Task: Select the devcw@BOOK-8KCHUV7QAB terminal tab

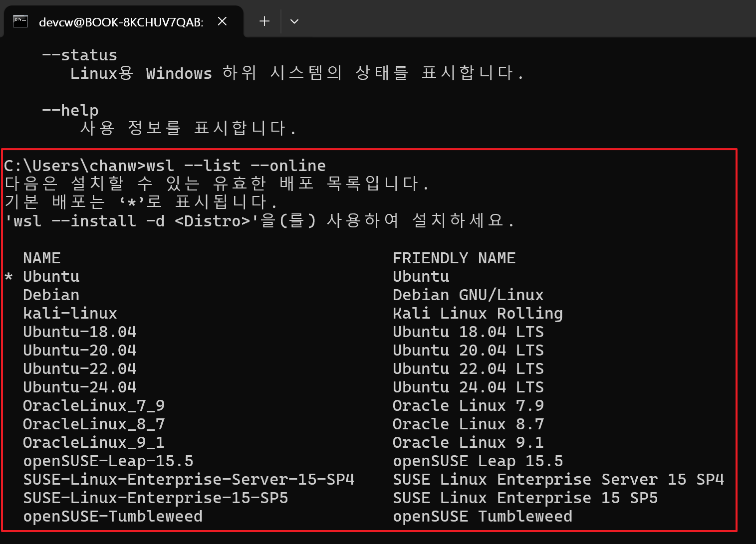Action: (124, 21)
